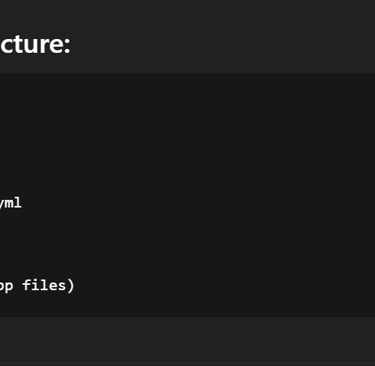Click the "op" fragment before "files)"

tap(6, 287)
